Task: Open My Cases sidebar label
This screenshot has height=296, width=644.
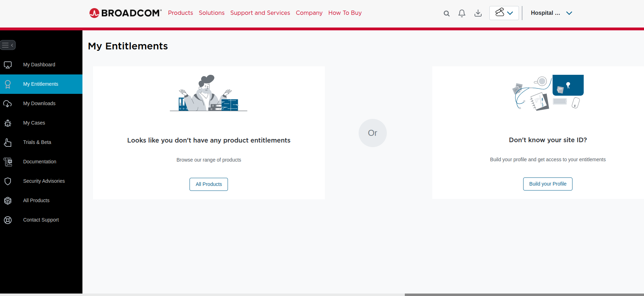Action: coord(34,123)
